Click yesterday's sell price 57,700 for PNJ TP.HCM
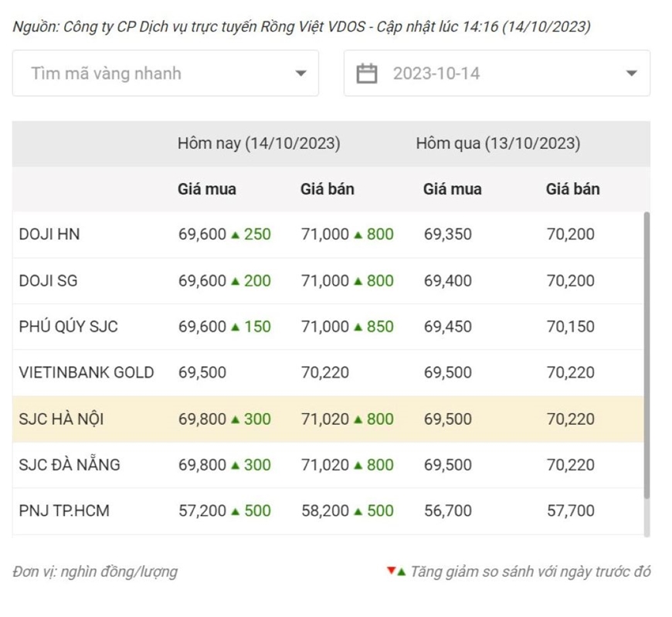The width and height of the screenshot is (672, 617). (571, 510)
